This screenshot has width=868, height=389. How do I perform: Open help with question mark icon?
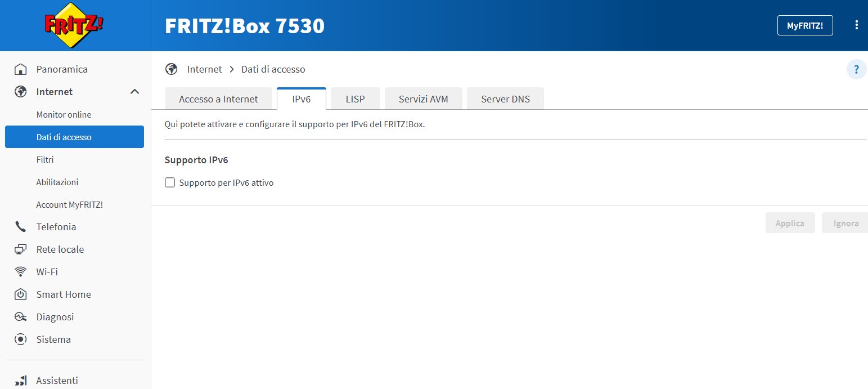tap(856, 70)
